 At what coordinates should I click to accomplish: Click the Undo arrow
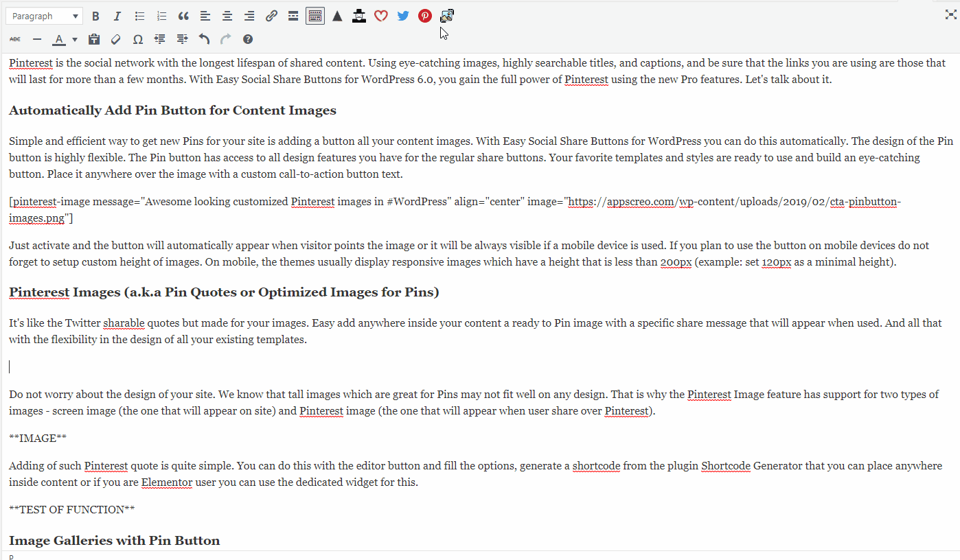204,39
